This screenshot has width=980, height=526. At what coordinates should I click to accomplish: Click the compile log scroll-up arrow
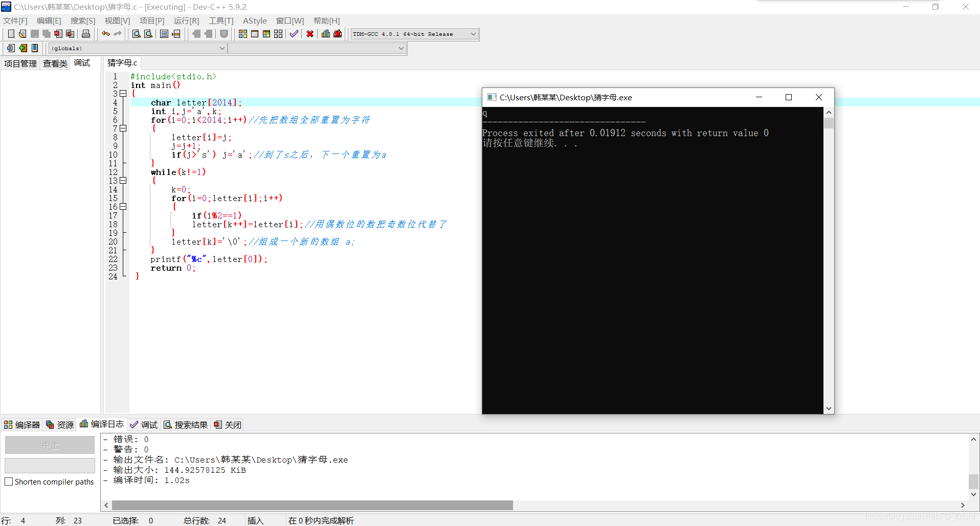(x=973, y=439)
